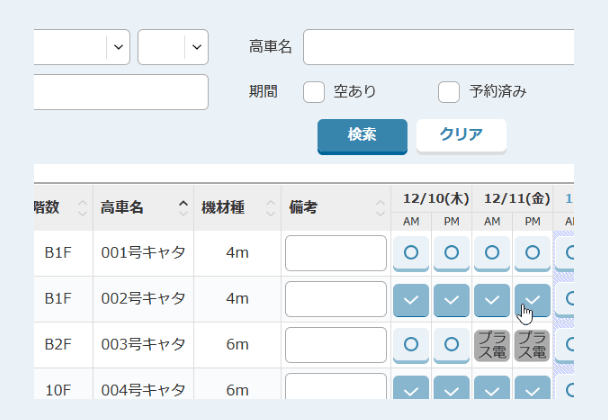The height and width of the screenshot is (420, 608).
Task: Select 12/10 PM circle for 003号キャタ
Action: pyautogui.click(x=451, y=345)
